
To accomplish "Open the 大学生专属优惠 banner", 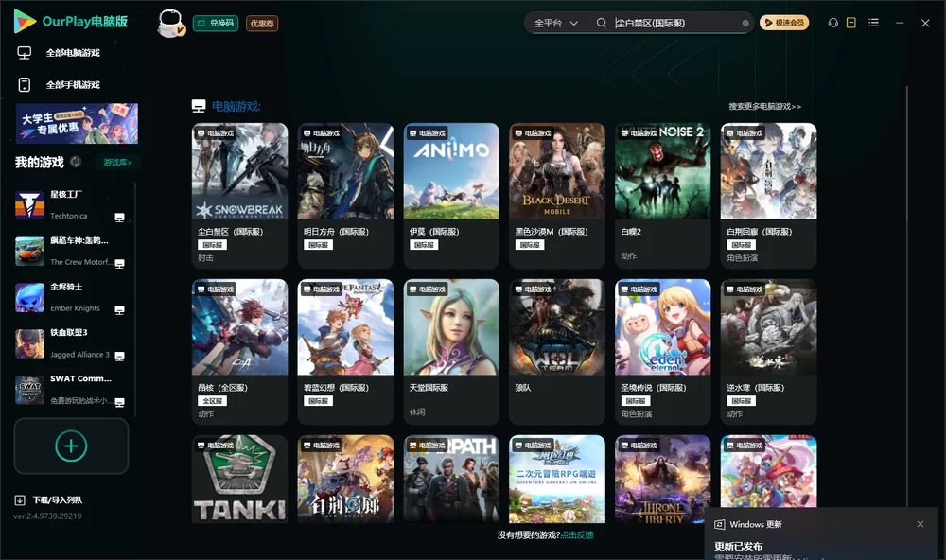I will point(78,123).
